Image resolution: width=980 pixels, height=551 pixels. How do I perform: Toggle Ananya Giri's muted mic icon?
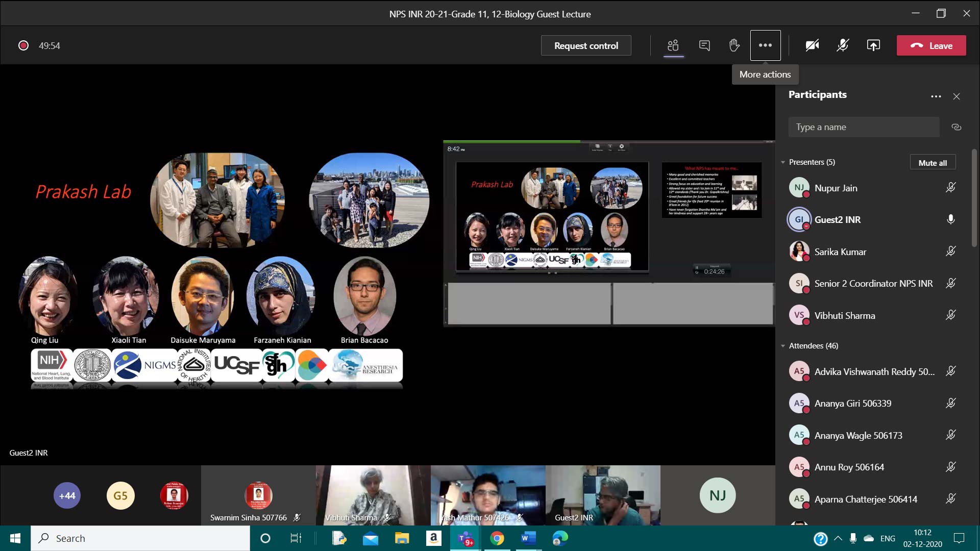tap(950, 403)
